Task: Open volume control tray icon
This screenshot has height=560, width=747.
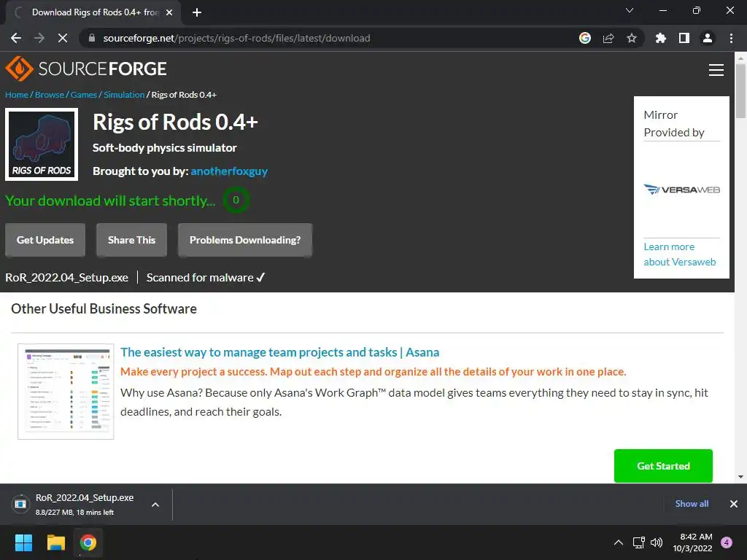Action: click(657, 542)
